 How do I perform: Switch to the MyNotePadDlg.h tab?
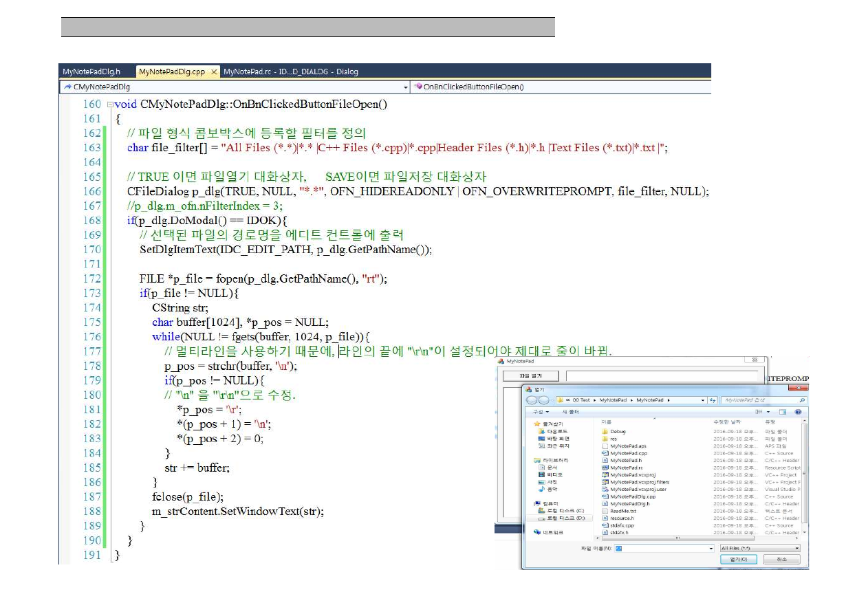click(x=91, y=72)
